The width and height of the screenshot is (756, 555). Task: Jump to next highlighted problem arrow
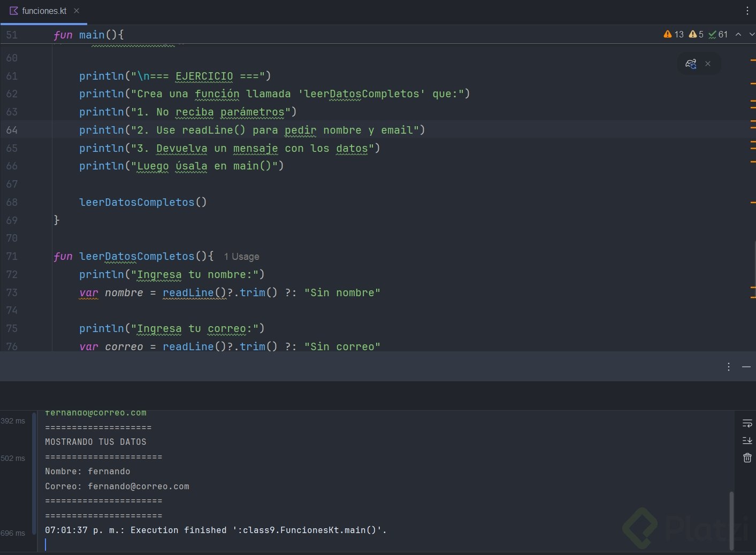click(x=751, y=34)
